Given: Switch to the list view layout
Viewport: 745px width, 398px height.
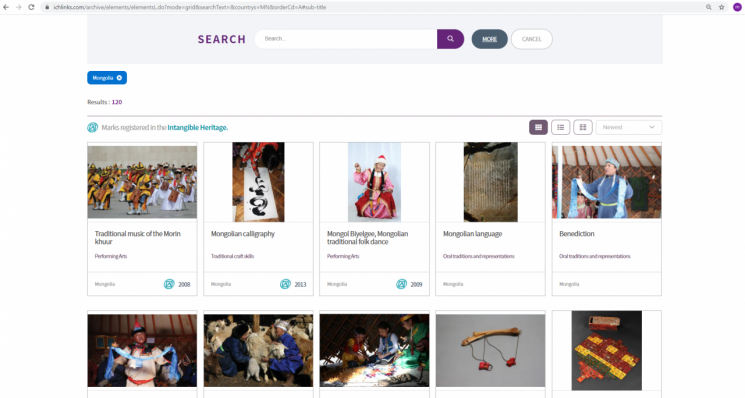Looking at the screenshot, I should click(x=561, y=127).
